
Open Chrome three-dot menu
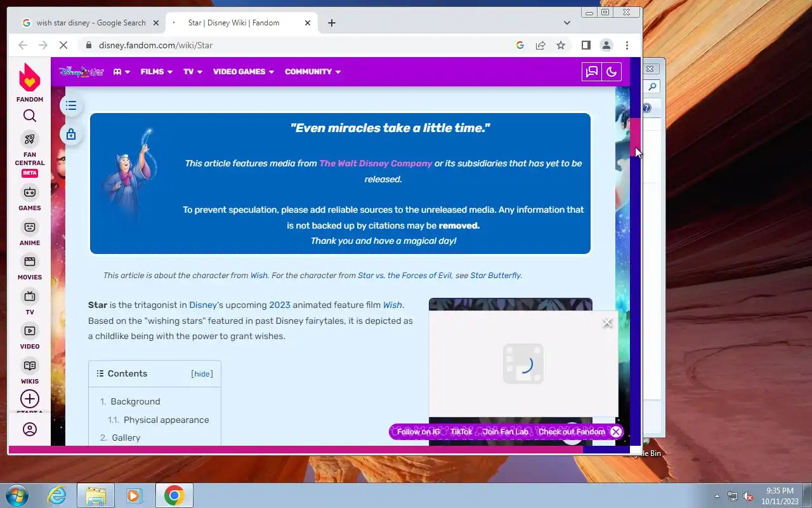pos(627,45)
